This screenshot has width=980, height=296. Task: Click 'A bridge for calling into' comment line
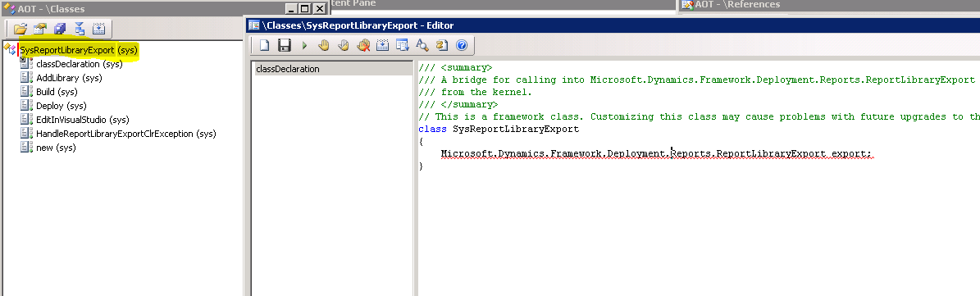pyautogui.click(x=697, y=80)
